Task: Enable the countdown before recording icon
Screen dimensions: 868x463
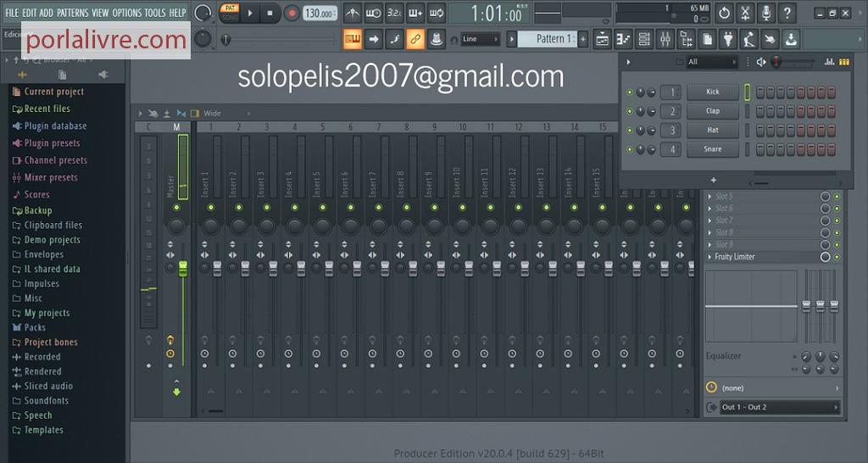Action: [x=395, y=13]
